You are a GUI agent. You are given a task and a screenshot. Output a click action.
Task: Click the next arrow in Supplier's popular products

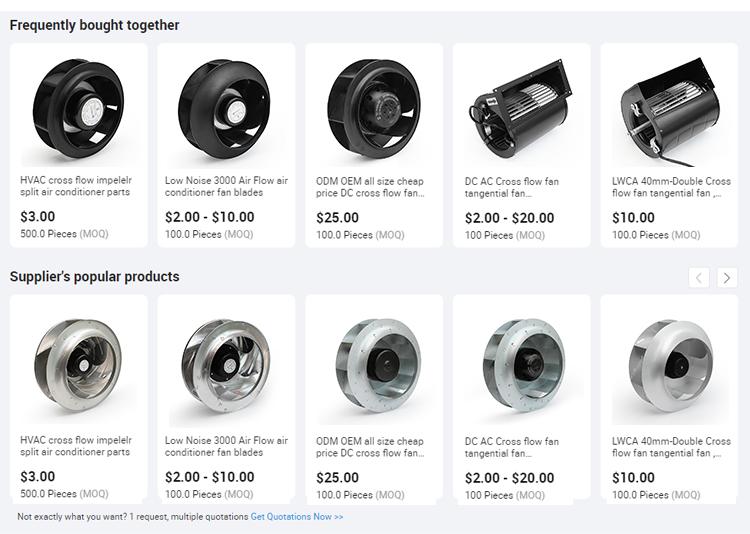pos(727,278)
